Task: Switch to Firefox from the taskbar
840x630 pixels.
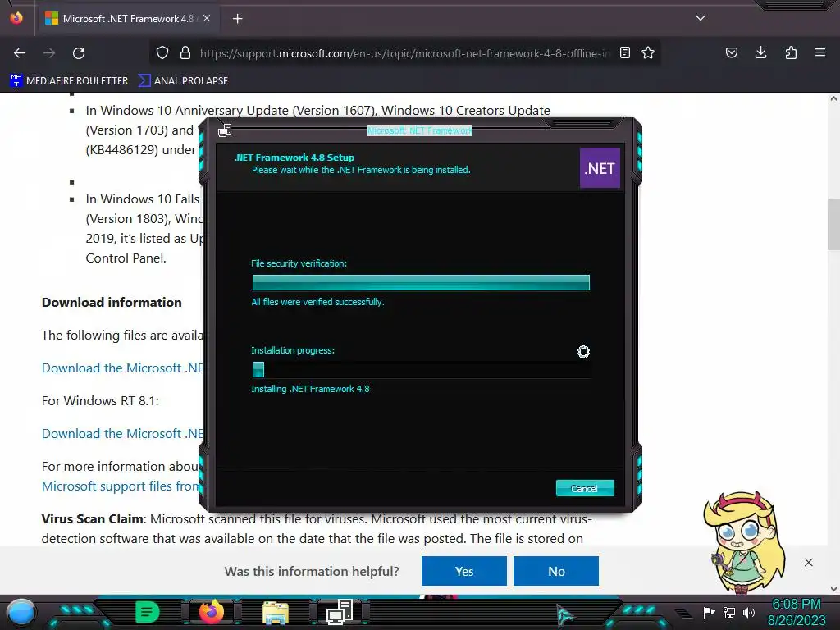Action: coord(212,612)
